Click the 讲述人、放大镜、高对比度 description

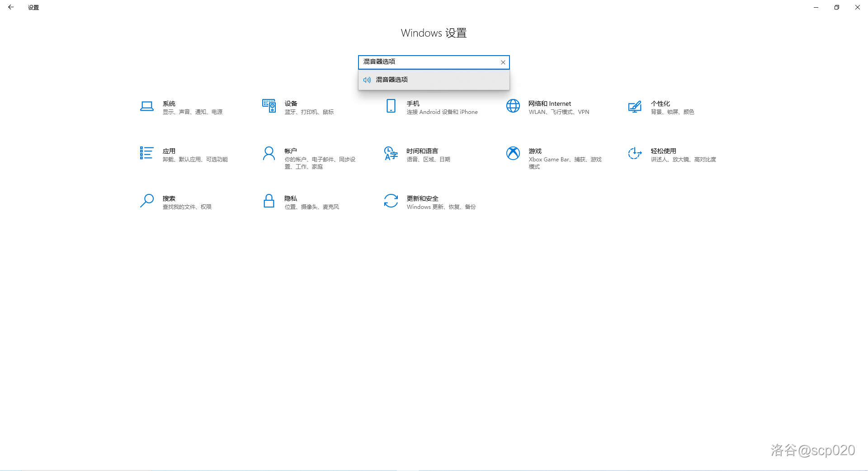click(684, 160)
